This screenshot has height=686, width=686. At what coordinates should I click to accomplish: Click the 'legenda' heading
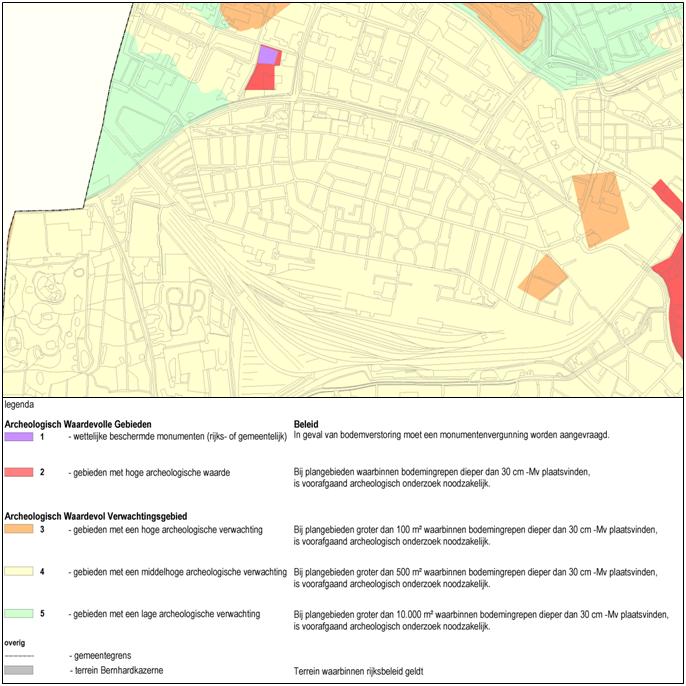[x=19, y=405]
